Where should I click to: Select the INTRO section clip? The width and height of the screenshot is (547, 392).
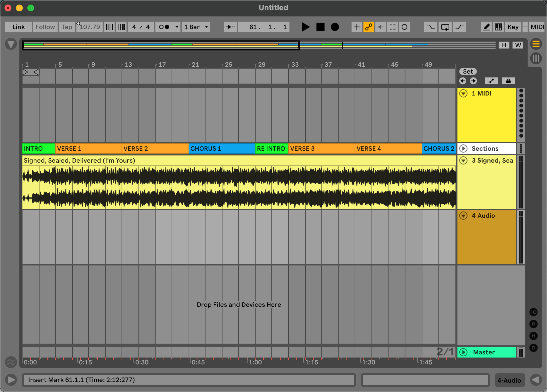point(39,148)
